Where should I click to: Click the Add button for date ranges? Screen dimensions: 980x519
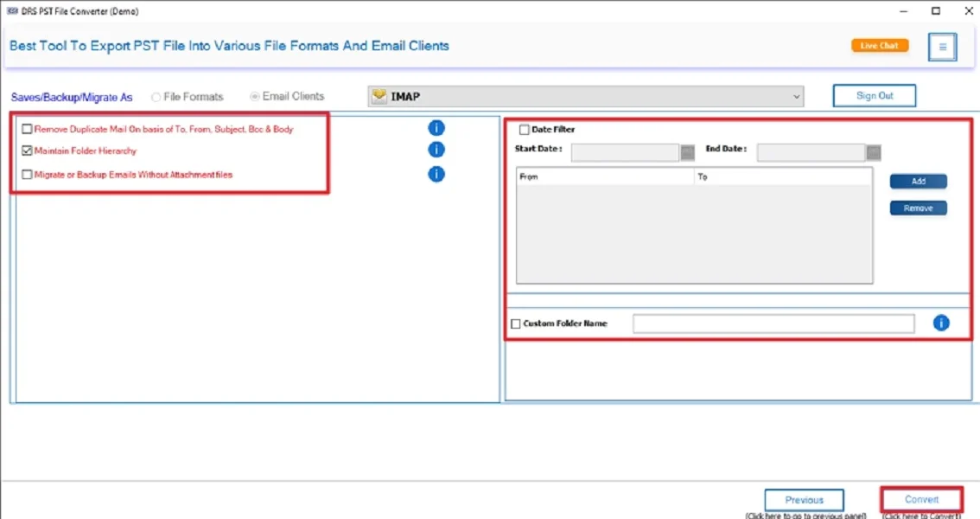coord(918,181)
